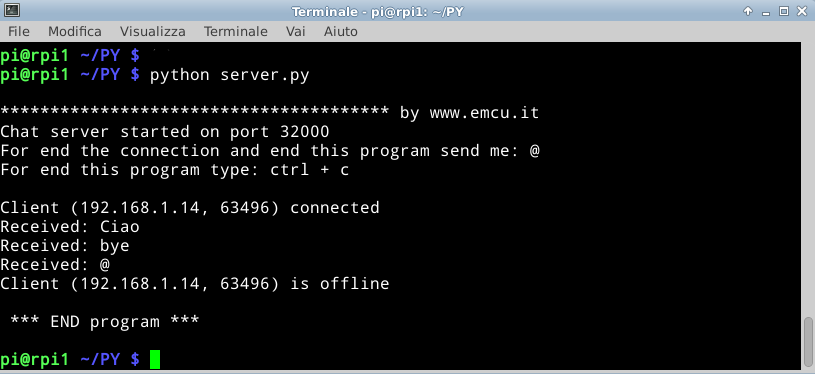This screenshot has width=815, height=374.
Task: Click the www.emcu.it text in the output
Action: click(x=484, y=113)
